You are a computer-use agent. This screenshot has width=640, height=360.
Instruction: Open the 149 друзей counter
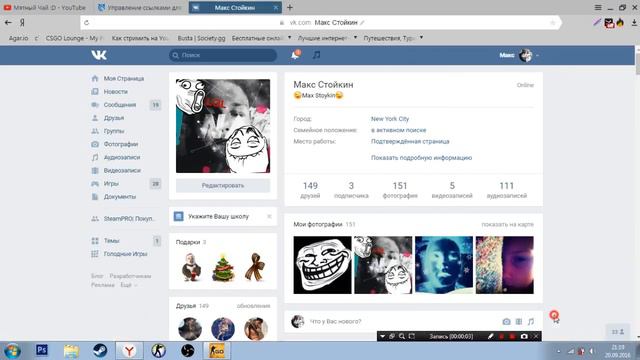click(x=310, y=190)
